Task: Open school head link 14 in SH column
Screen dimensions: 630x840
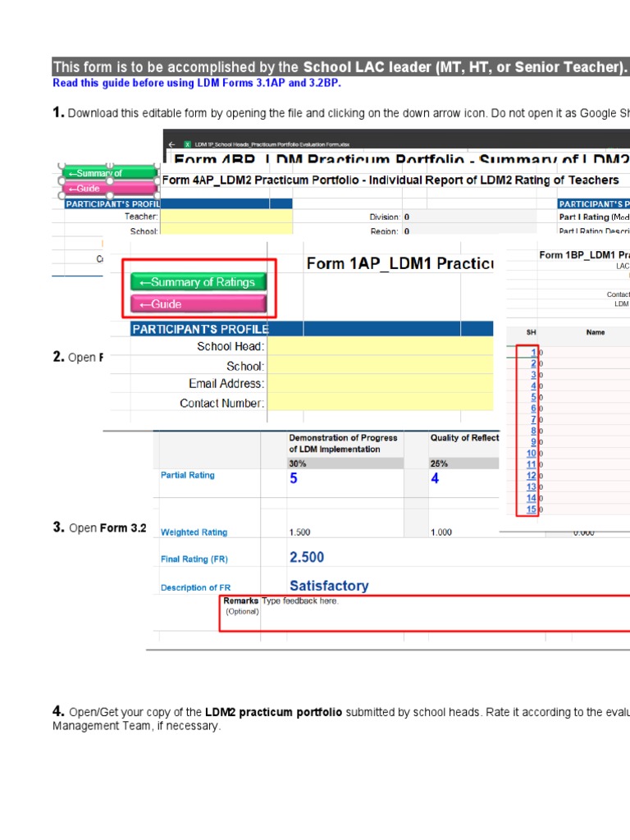Action: [x=532, y=498]
